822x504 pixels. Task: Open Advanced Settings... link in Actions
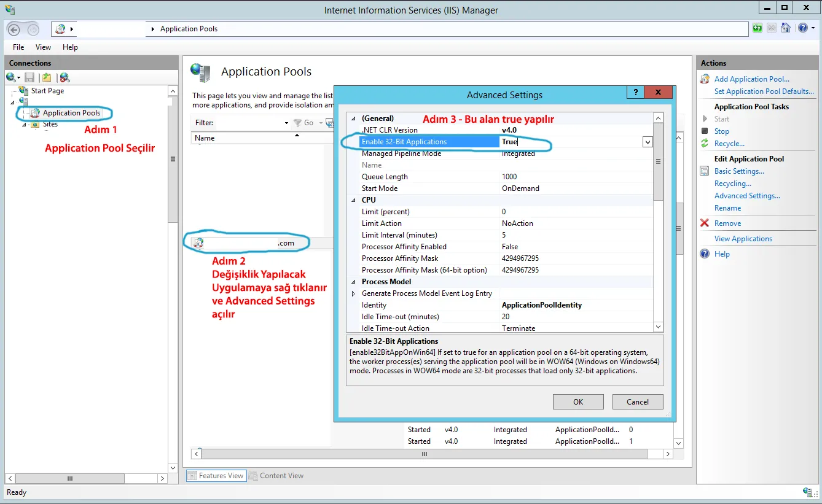pos(747,196)
